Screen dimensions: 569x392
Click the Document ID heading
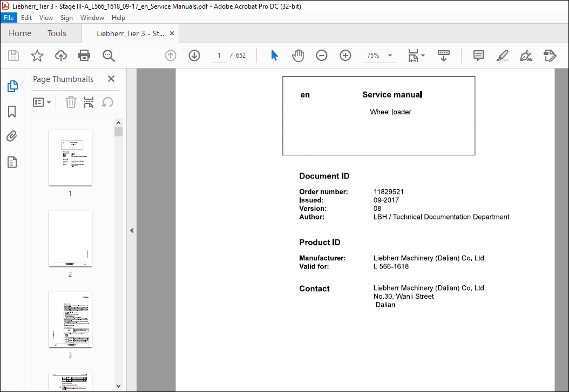click(x=324, y=176)
